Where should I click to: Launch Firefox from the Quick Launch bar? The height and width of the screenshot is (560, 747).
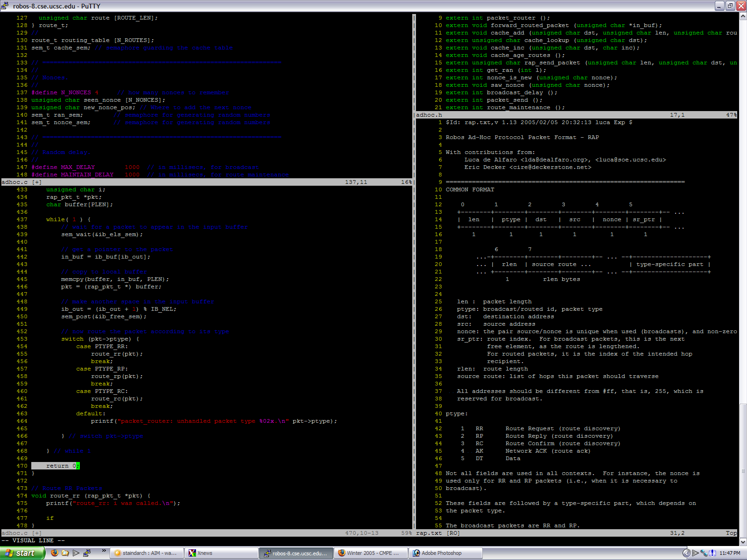tap(55, 553)
